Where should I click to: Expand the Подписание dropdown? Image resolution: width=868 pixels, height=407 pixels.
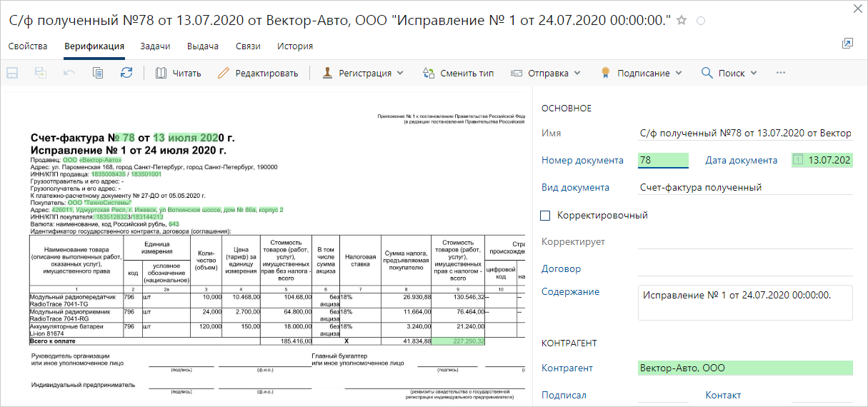click(641, 73)
